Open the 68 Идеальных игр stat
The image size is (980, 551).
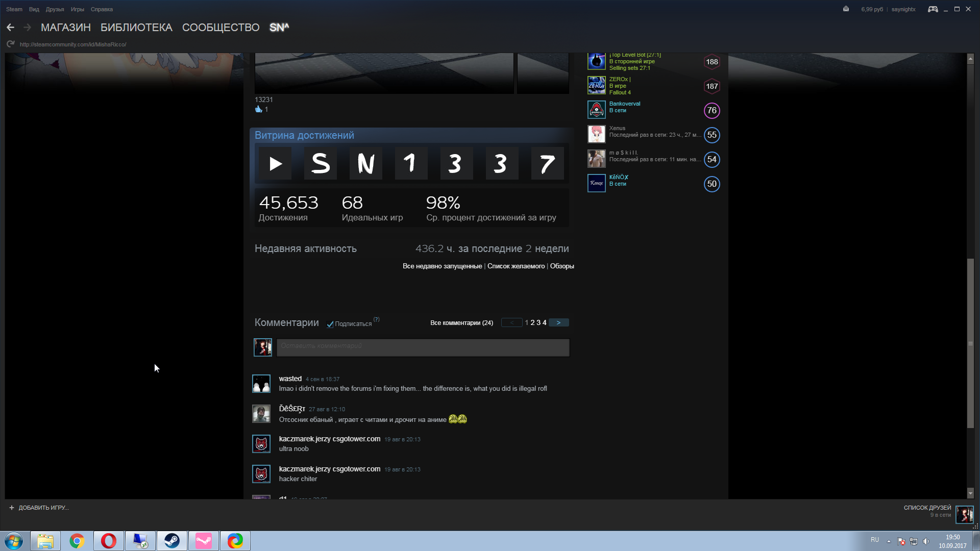[372, 208]
